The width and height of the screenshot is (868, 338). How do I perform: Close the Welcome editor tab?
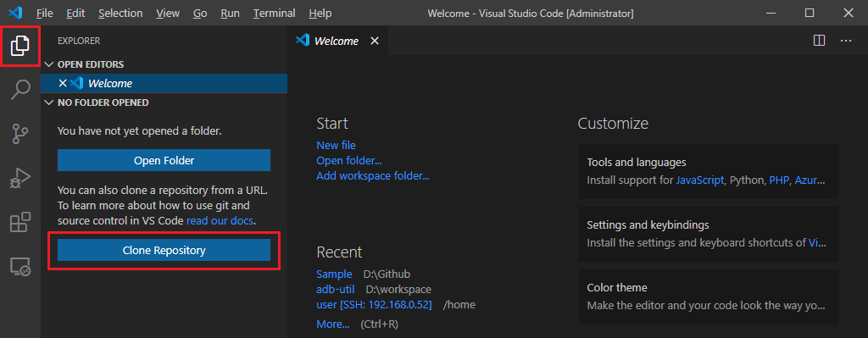point(375,41)
